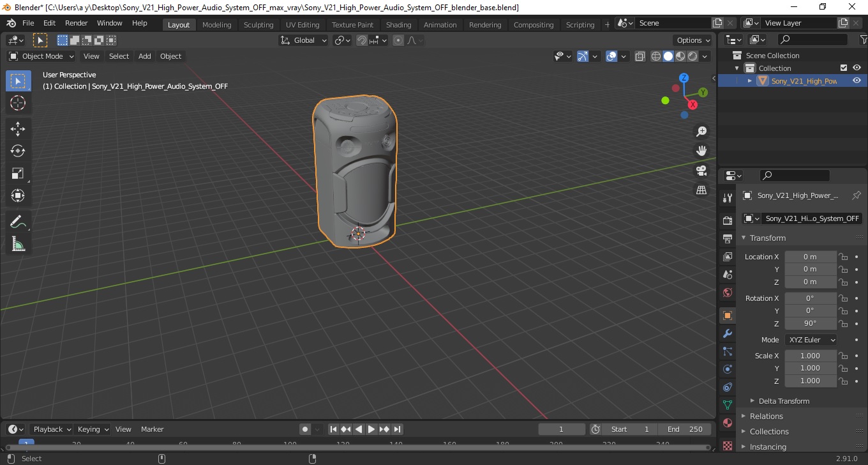Toggle proportional editing
Viewport: 868px width, 465px height.
coord(398,40)
